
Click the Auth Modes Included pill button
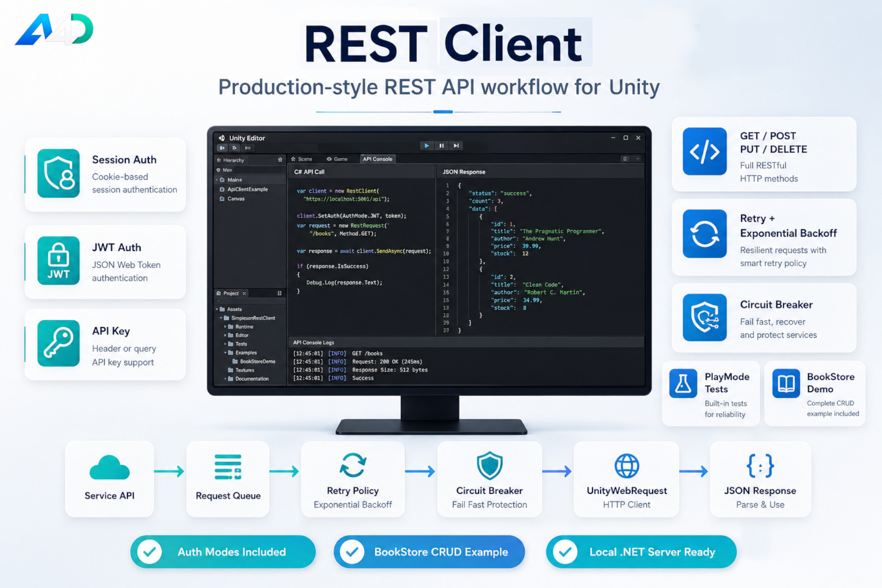[x=223, y=552]
